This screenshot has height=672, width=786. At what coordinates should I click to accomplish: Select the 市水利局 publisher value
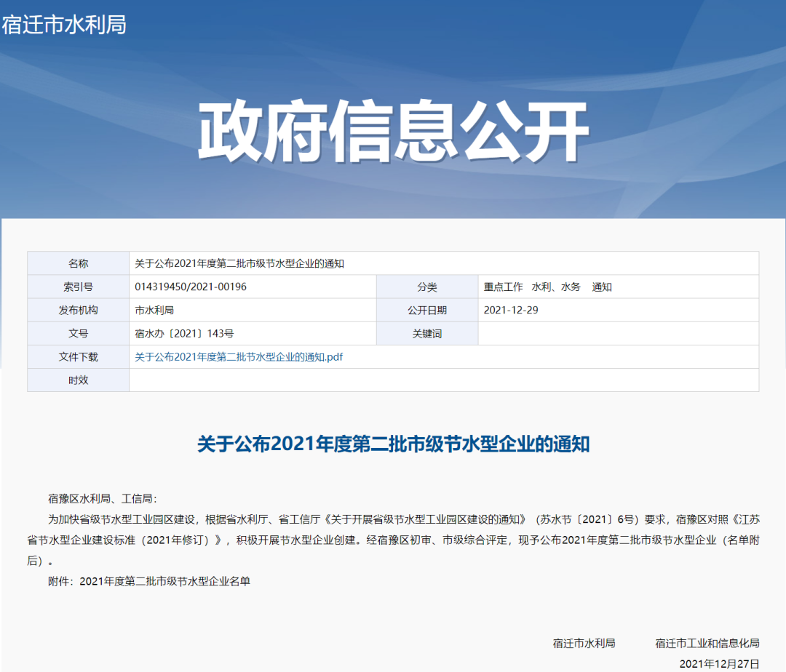coord(154,310)
